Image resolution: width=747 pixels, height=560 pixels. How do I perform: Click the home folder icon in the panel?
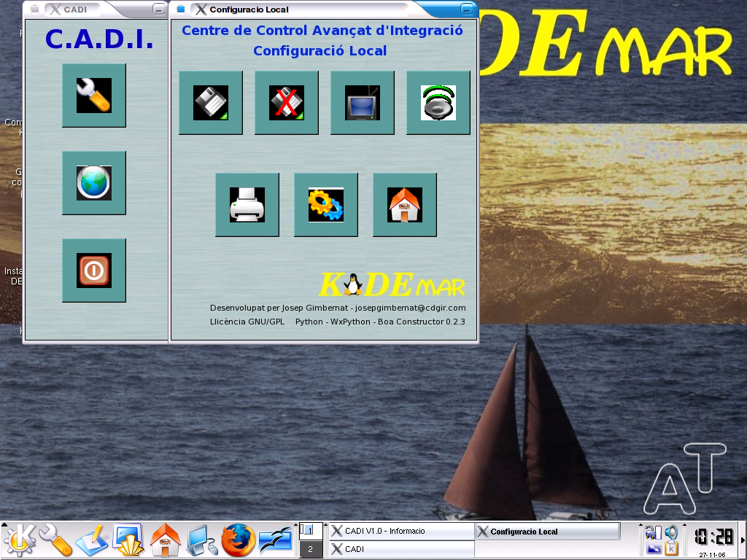166,541
